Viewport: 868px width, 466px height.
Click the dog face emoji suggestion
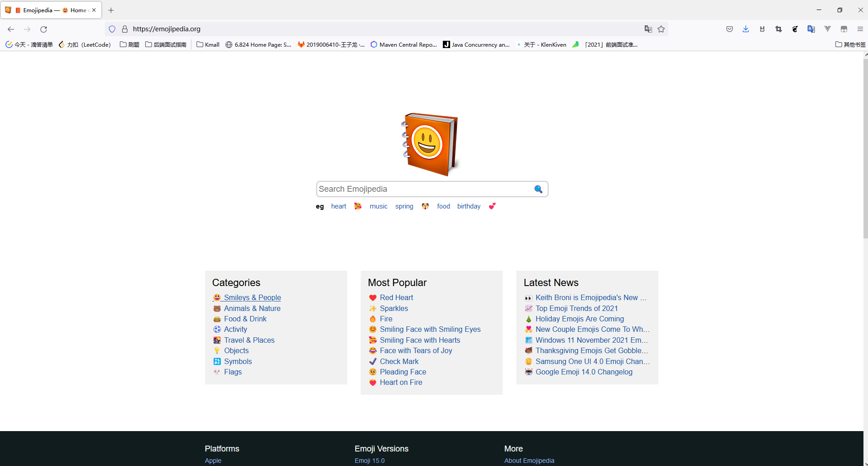(425, 206)
